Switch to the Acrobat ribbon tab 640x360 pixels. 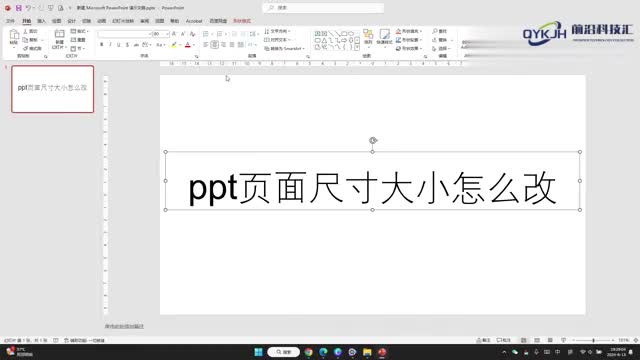[x=194, y=21]
